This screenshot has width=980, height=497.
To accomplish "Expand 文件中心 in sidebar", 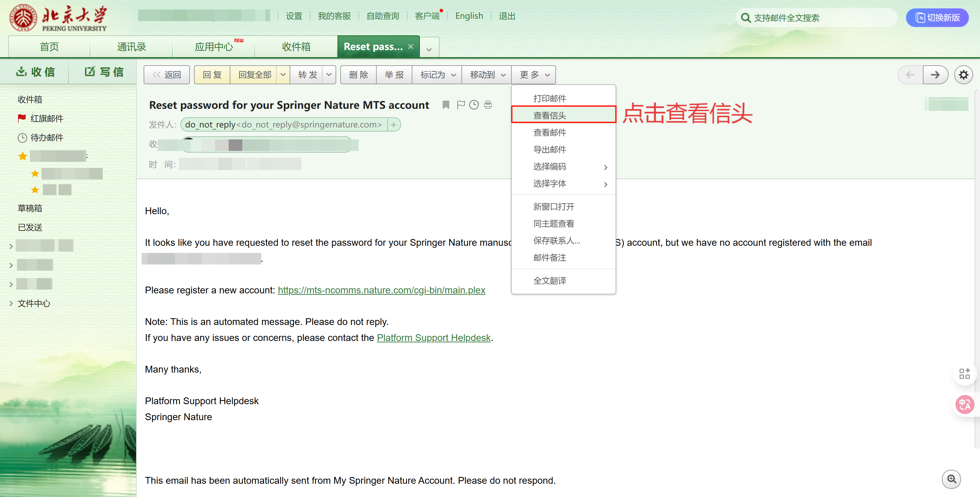I will [x=11, y=303].
